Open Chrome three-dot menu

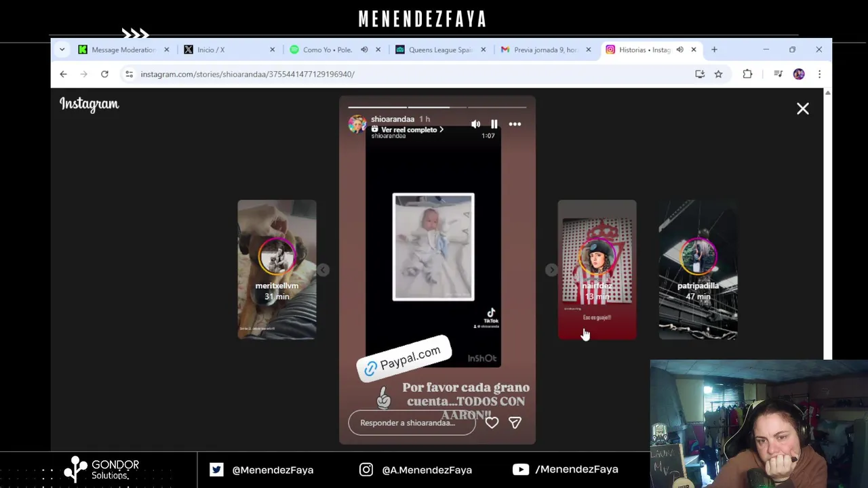click(819, 74)
